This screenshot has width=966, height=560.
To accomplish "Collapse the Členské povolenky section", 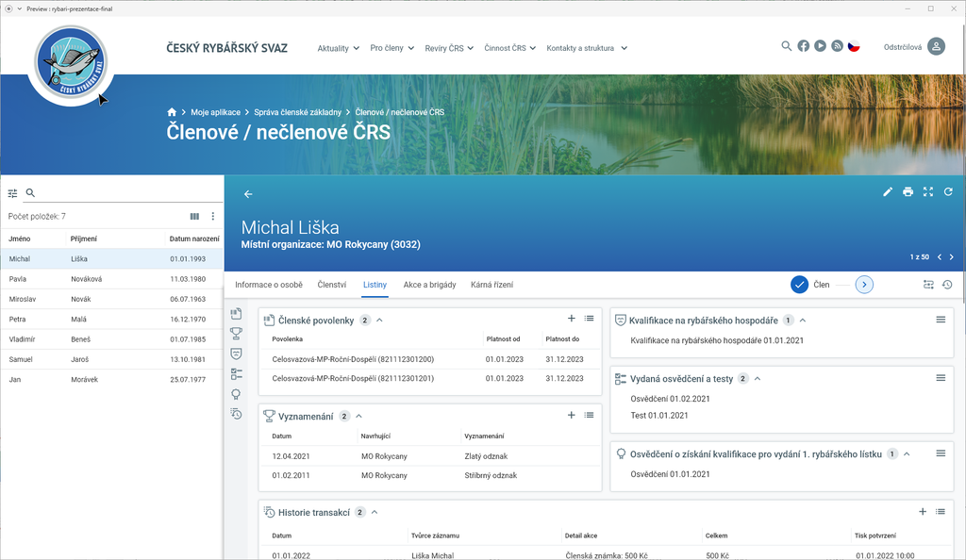I will 379,321.
